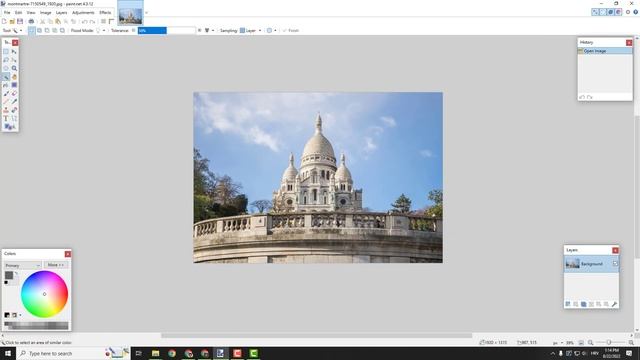640x360 pixels.
Task: Click the Open file folder icon
Action: tap(12, 21)
